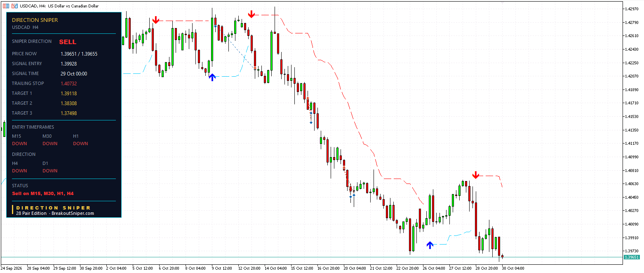Click the signal time value 29 Oct 00:00

74,73
